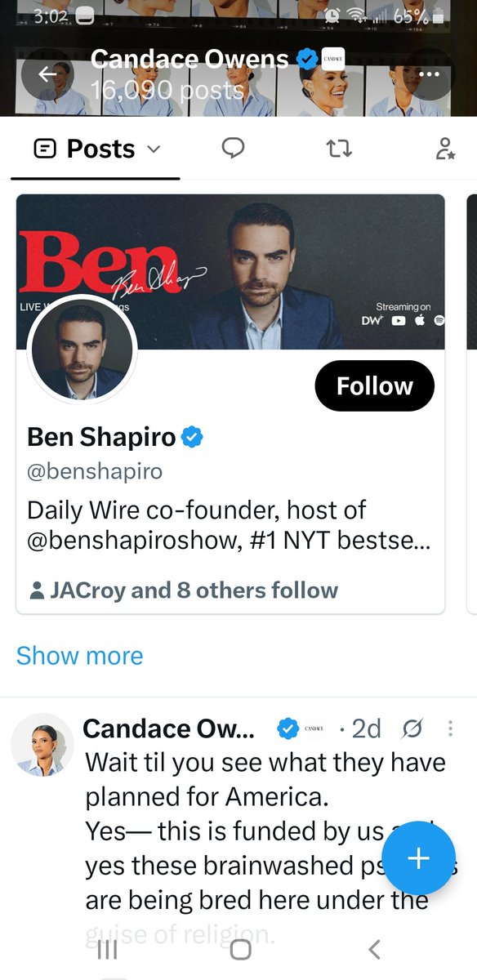This screenshot has height=980, width=477.
Task: Tap Ben Shapiro banner image
Action: coord(230,272)
